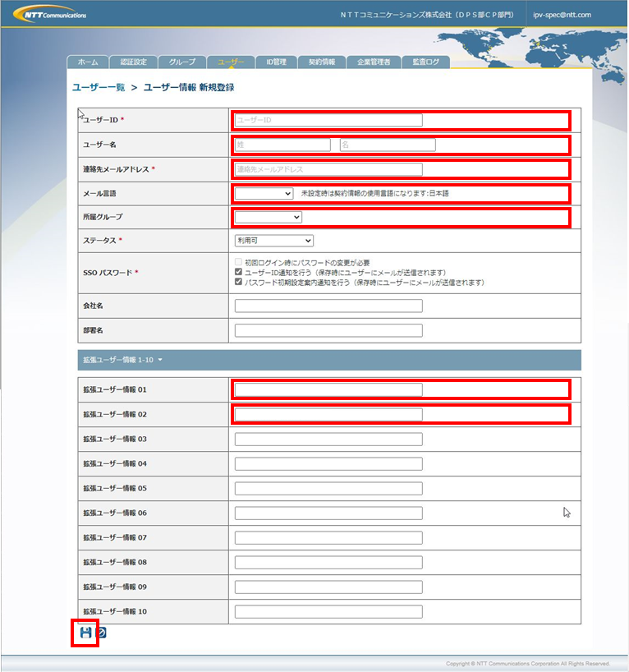Click the floppy disk save icon

click(x=85, y=633)
